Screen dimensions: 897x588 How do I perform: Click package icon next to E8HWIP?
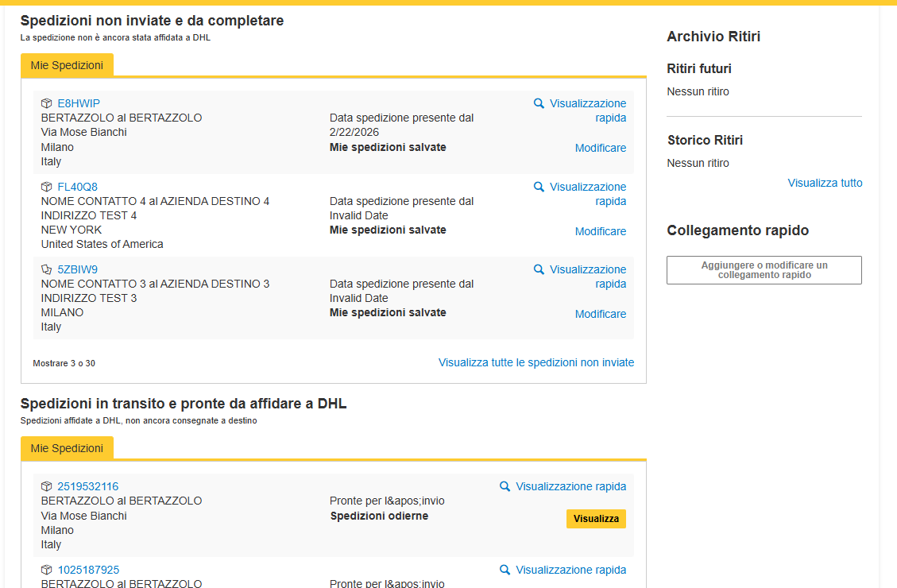(47, 103)
